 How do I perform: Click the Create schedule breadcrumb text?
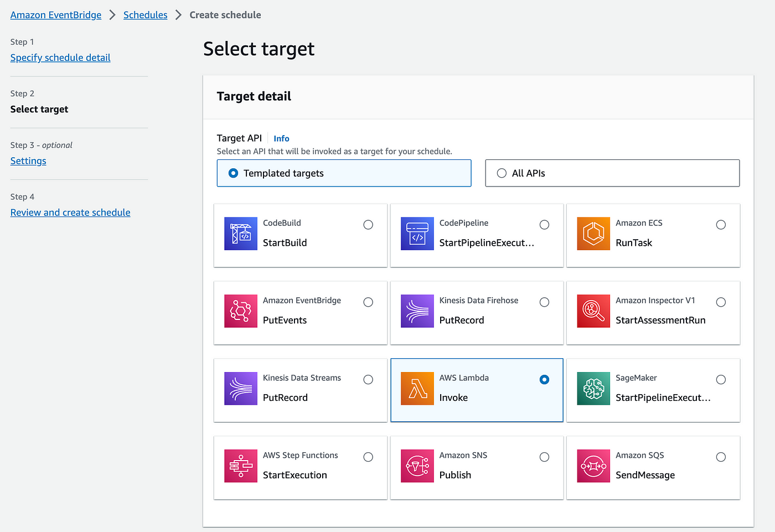point(225,15)
